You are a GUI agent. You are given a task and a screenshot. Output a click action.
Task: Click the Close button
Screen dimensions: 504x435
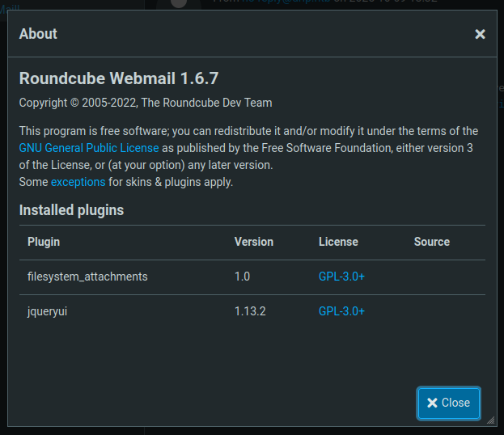coord(448,403)
